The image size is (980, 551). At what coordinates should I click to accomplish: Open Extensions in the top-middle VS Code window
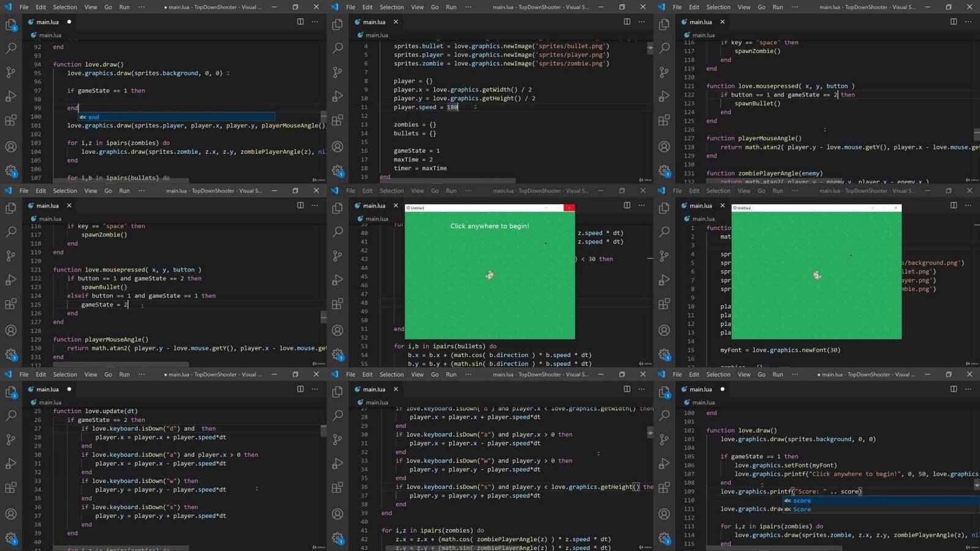coord(337,121)
